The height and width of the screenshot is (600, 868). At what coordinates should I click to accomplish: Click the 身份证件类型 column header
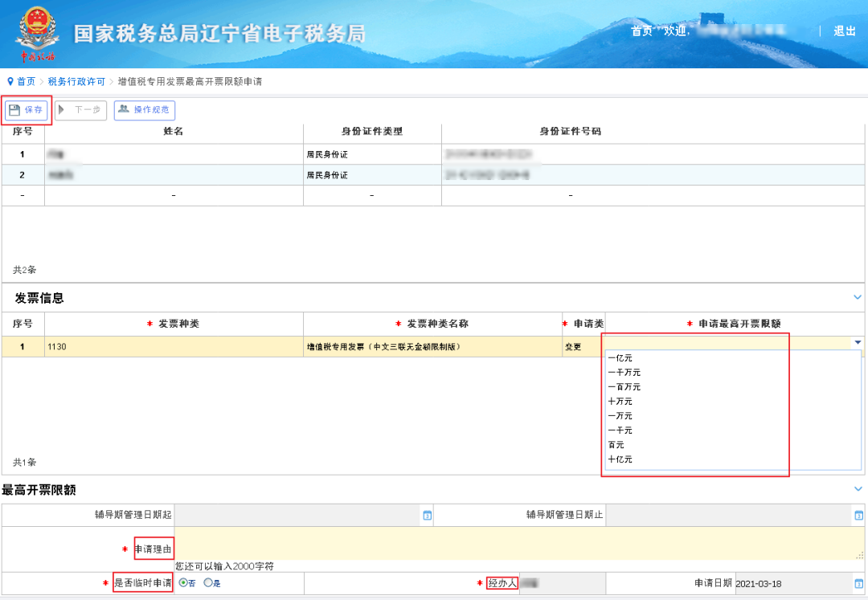coord(372,131)
